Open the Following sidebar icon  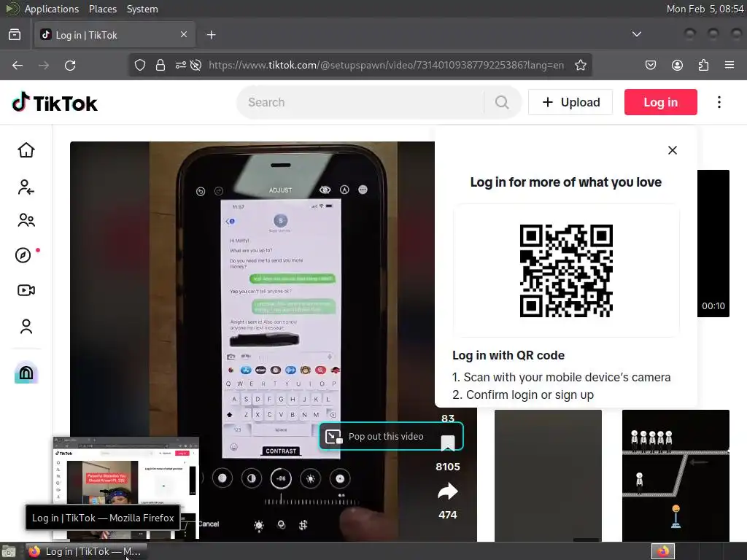(26, 187)
